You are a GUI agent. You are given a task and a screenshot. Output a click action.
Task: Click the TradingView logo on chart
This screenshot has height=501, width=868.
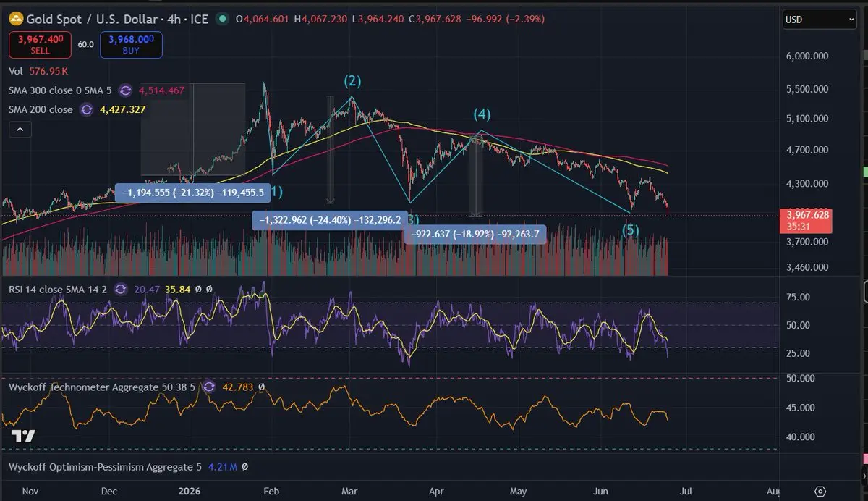22,436
